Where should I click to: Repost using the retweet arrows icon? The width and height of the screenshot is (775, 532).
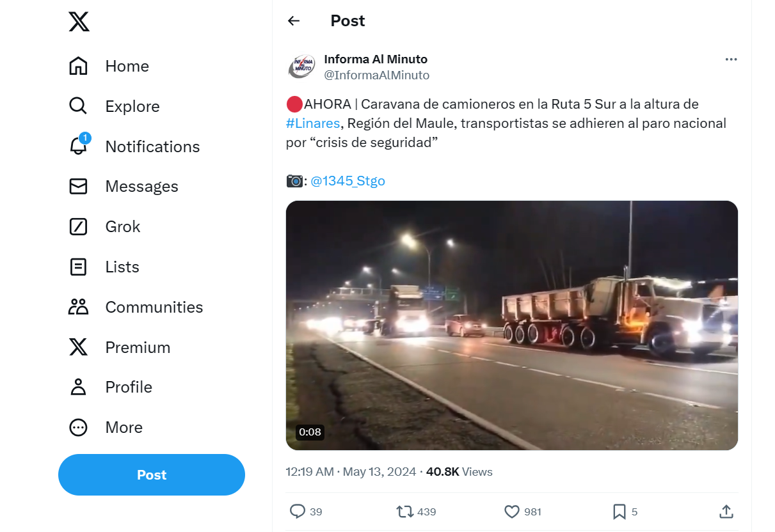(x=405, y=512)
